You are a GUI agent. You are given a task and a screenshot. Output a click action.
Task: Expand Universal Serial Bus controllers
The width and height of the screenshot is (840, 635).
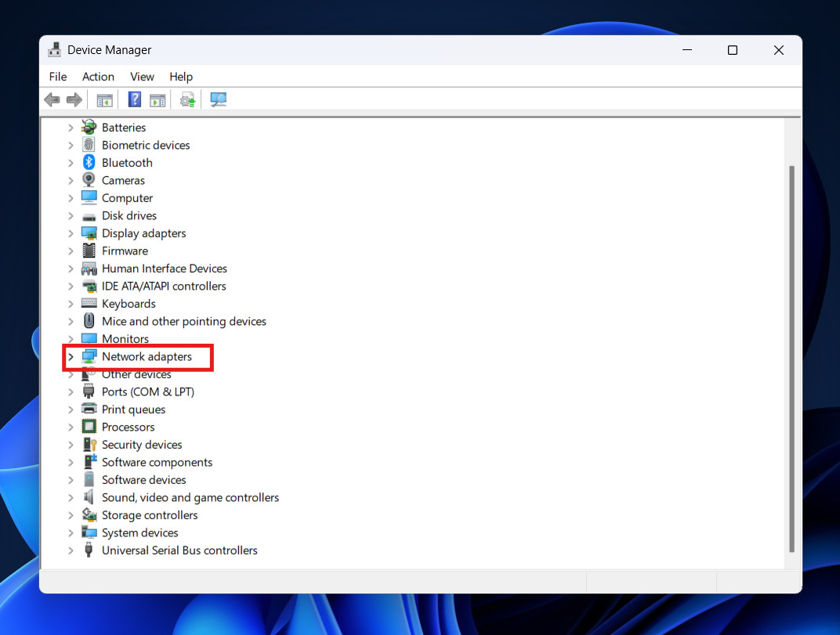coord(71,550)
